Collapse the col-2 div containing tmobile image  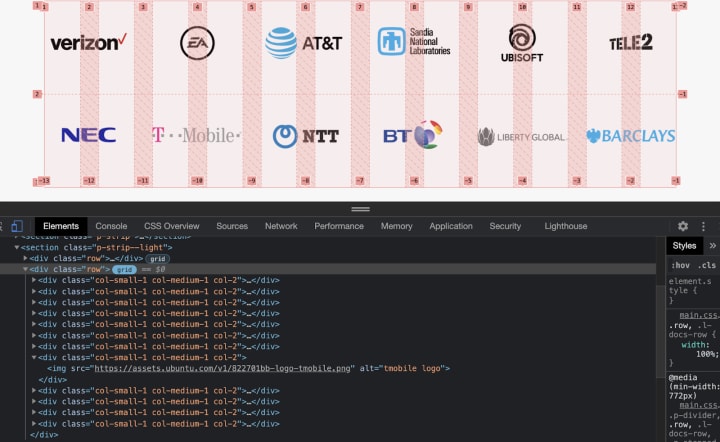click(34, 357)
